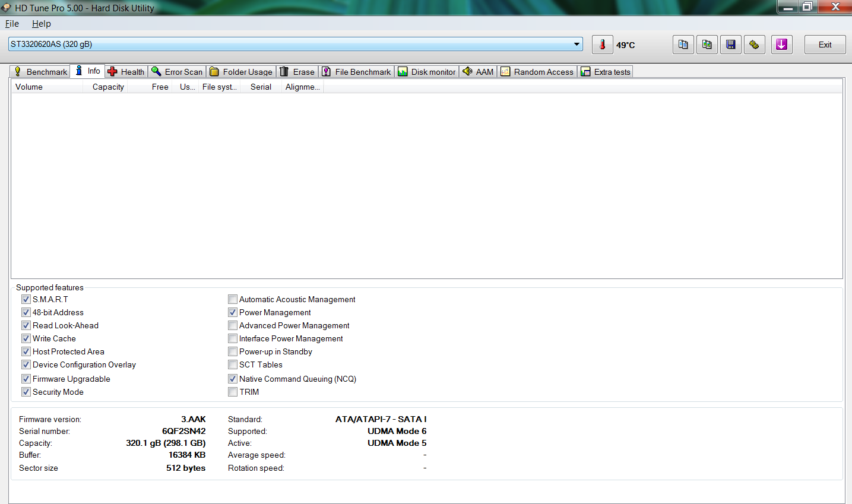Toggle Native Command Queuing (NCQ) checkbox
The image size is (852, 504).
point(233,379)
